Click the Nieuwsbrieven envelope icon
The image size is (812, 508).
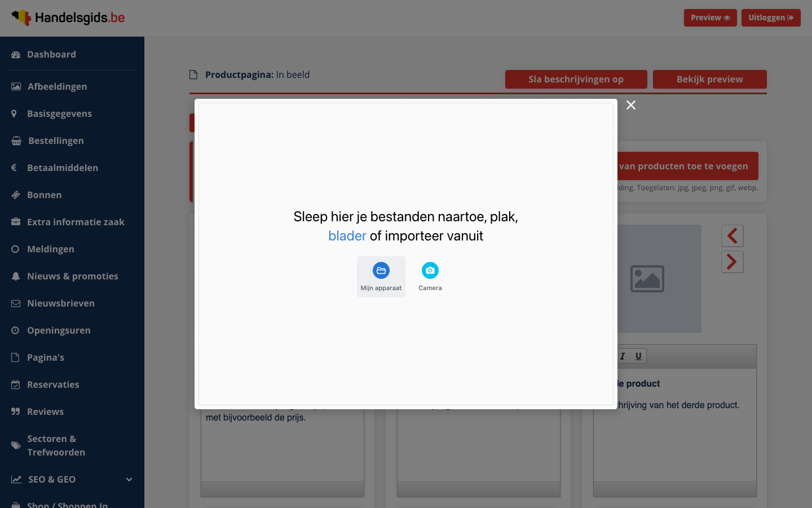pyautogui.click(x=16, y=303)
